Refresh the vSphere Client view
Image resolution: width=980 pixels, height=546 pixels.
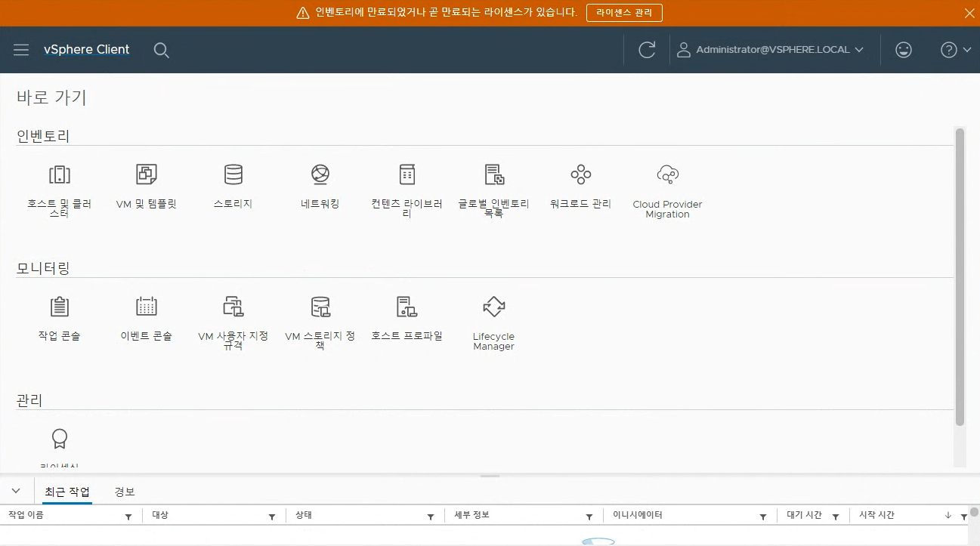pyautogui.click(x=647, y=50)
